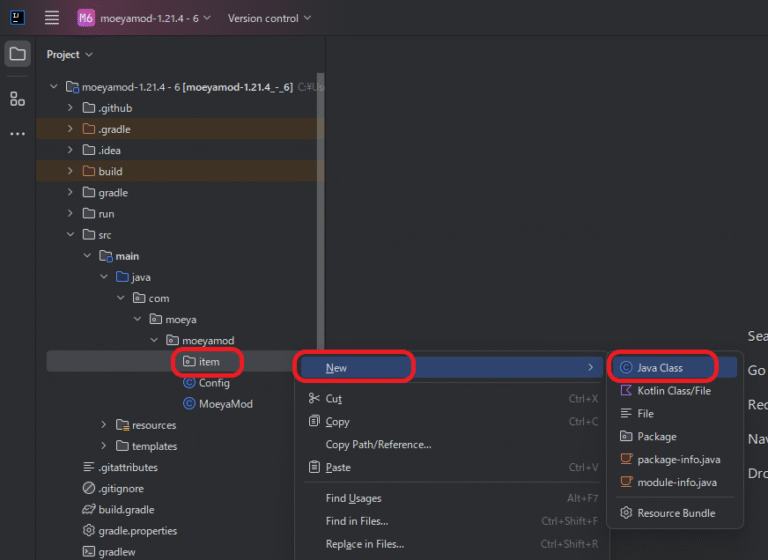The width and height of the screenshot is (768, 560).
Task: Choose Replace in Files… from context menu
Action: click(x=451, y=544)
